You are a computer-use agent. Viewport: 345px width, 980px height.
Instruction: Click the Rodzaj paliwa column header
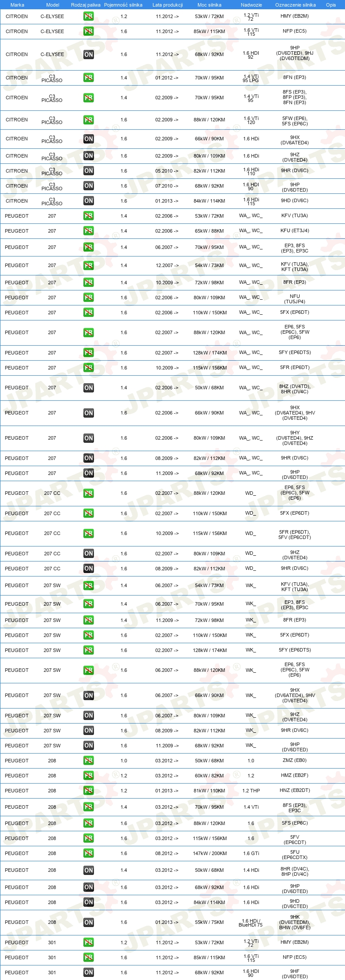click(x=86, y=5)
